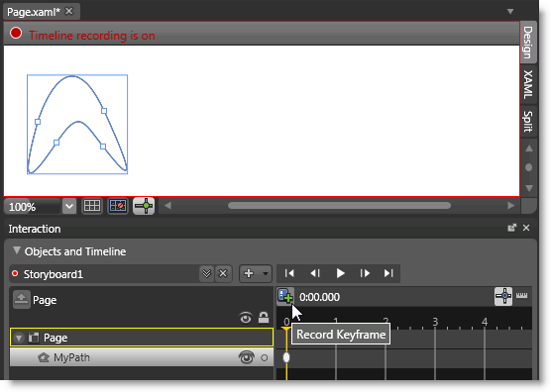Image resolution: width=551 pixels, height=392 pixels.
Task: Select keyframe marker on MyPath row
Action: [x=286, y=357]
